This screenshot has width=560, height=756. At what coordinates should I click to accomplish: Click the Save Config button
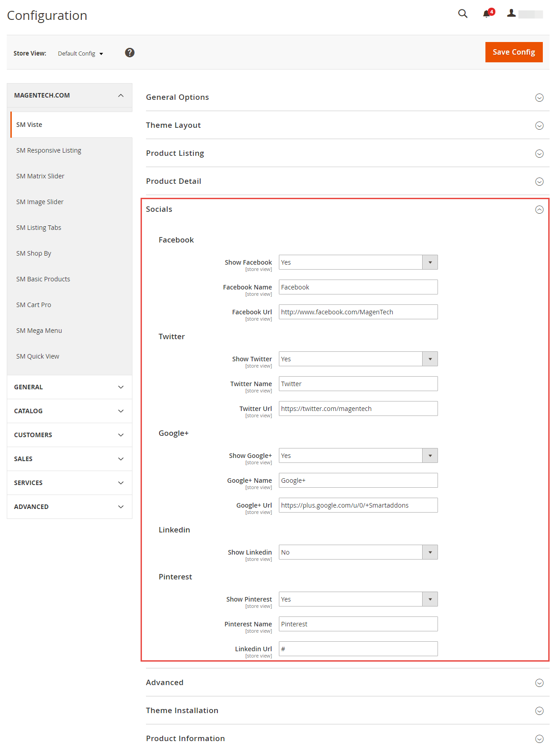(x=514, y=52)
